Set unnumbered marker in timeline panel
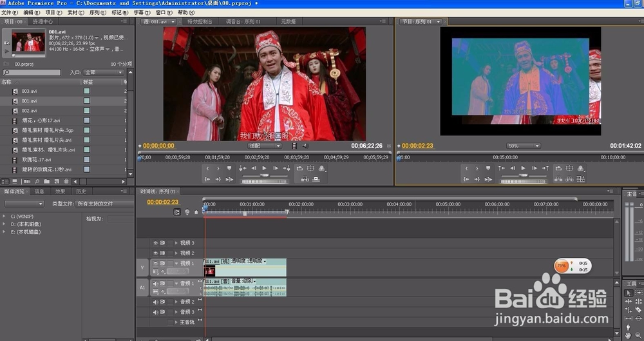This screenshot has height=341, width=644. 196,212
